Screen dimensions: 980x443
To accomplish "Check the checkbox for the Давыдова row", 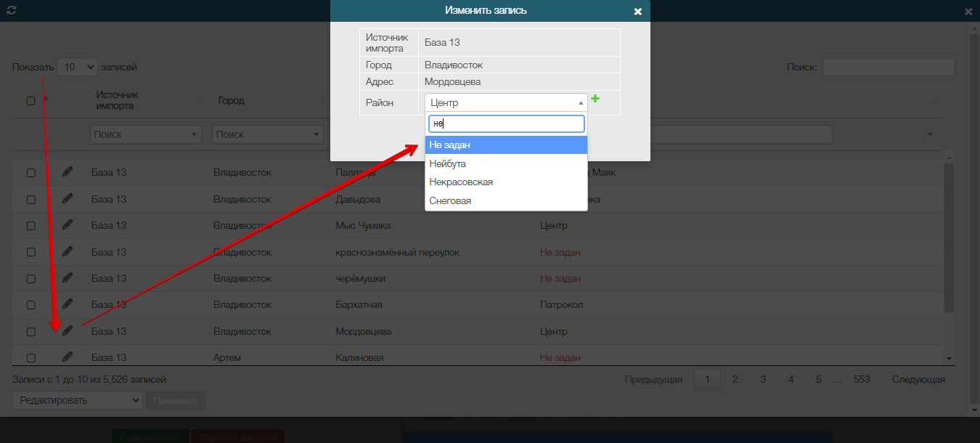I will (x=30, y=200).
